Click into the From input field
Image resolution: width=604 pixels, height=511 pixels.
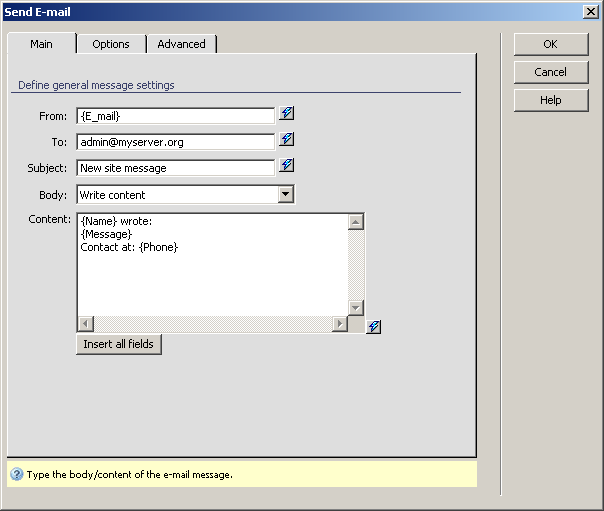[175, 116]
